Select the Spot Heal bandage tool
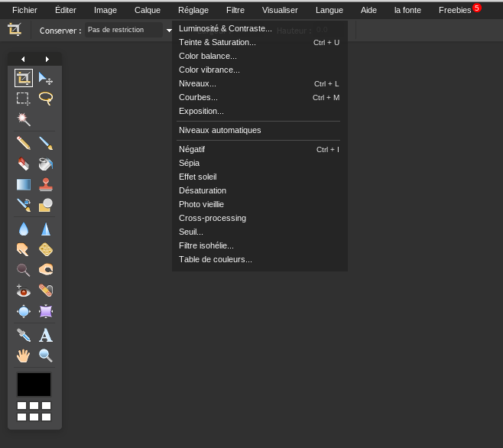 pyautogui.click(x=46, y=291)
